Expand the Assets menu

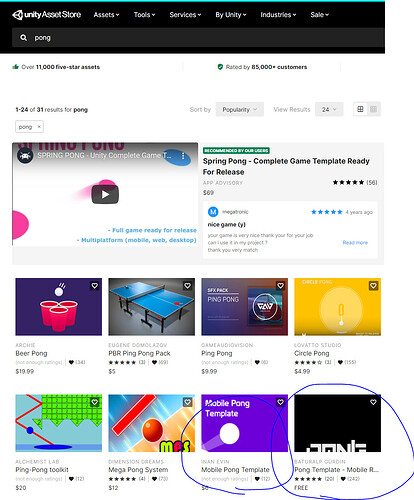[x=106, y=15]
